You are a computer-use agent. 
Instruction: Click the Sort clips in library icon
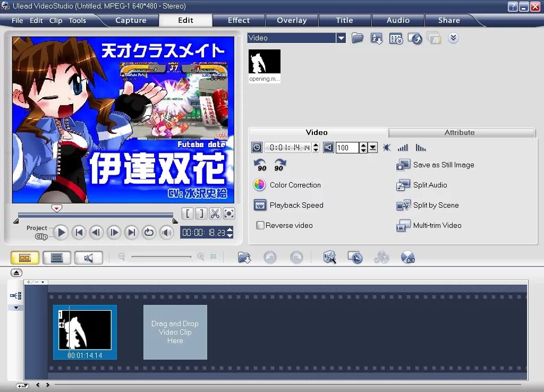click(x=377, y=38)
